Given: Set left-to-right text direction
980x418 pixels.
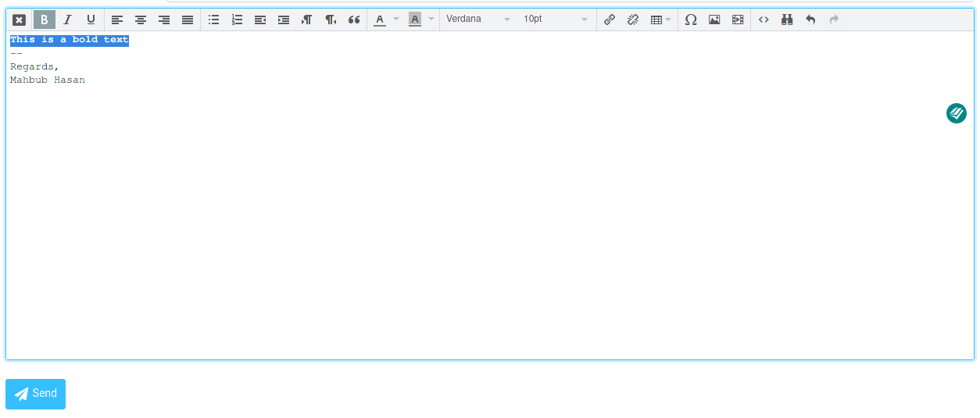Looking at the screenshot, I should click(307, 20).
